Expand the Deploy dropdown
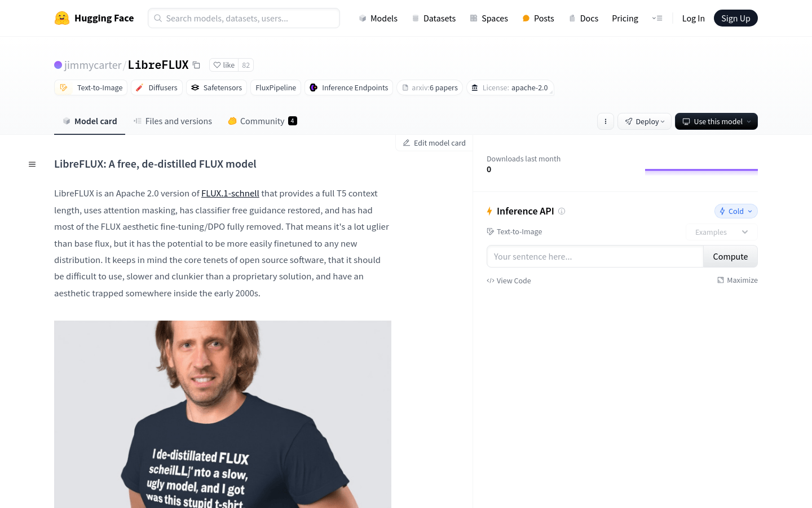The image size is (812, 508). tap(645, 121)
